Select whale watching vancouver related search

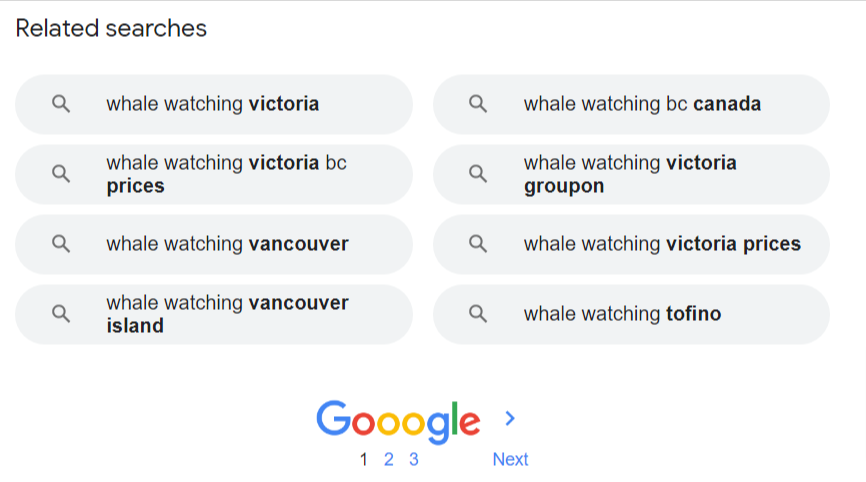coord(227,244)
